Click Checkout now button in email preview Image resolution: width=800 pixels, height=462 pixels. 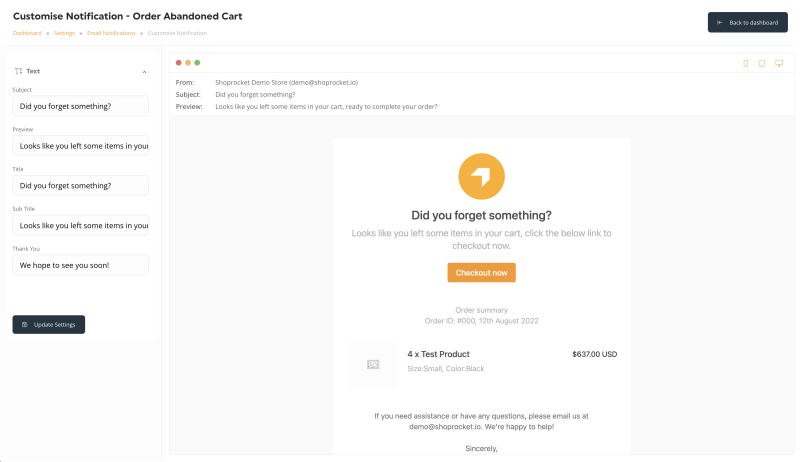481,273
